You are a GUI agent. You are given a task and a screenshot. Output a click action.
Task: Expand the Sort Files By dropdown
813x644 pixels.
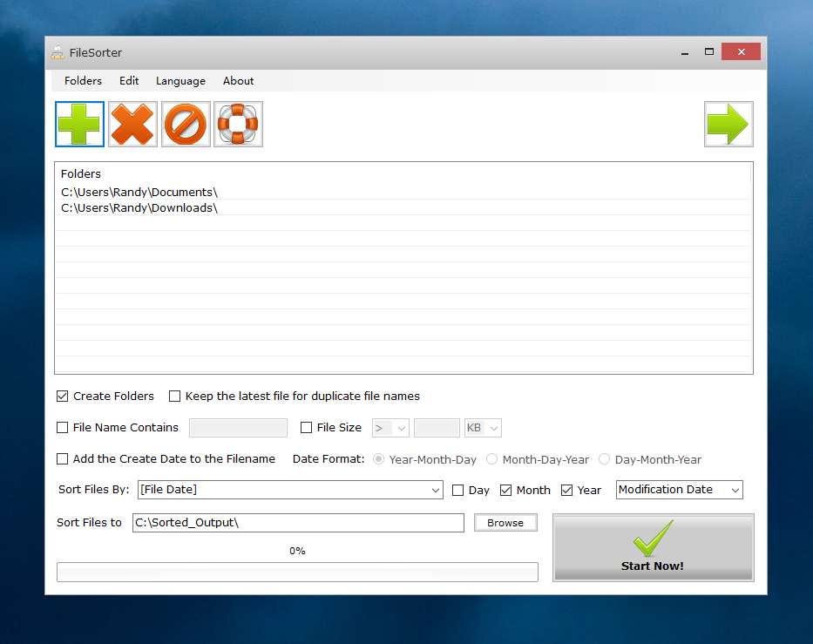290,490
